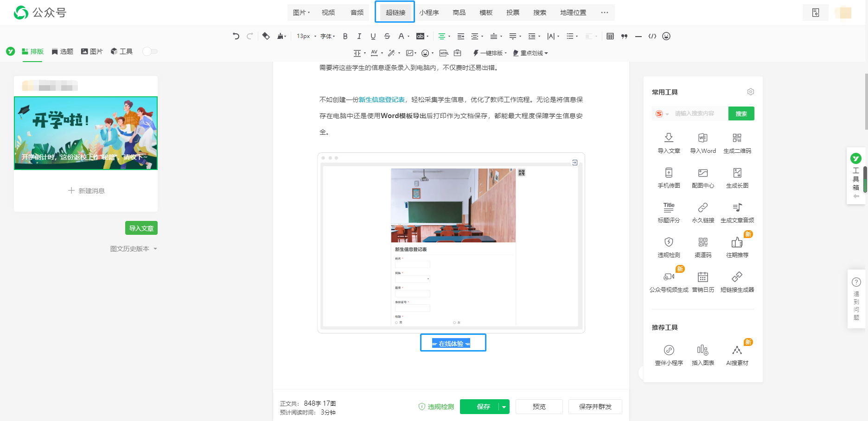Insert a table into the article
Screen dimensions: 868x421
click(610, 36)
